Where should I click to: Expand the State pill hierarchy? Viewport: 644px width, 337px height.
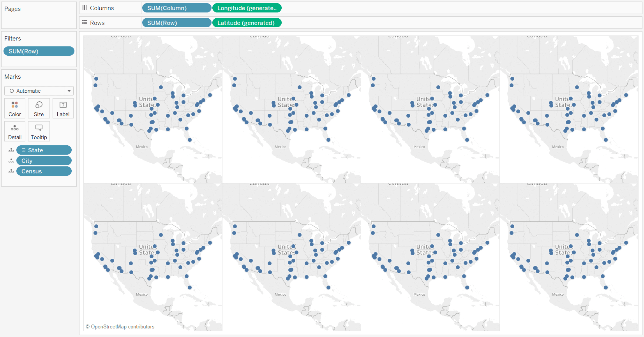[x=24, y=150]
